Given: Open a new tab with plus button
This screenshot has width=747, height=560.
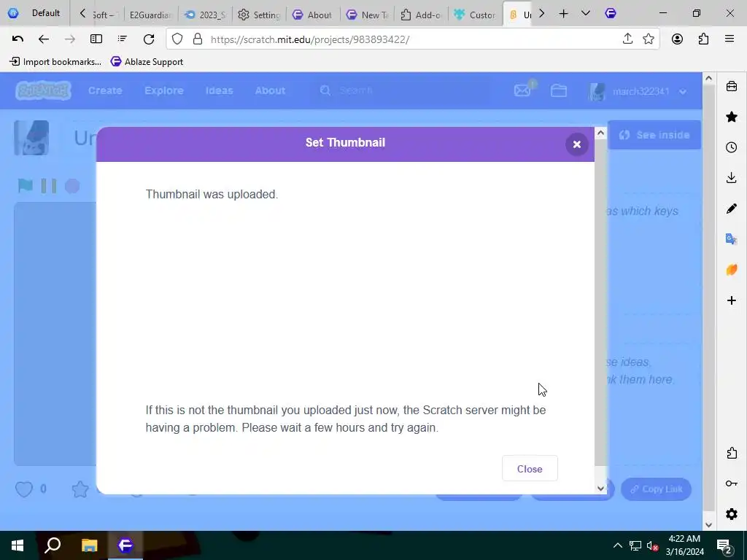Looking at the screenshot, I should click(x=564, y=14).
